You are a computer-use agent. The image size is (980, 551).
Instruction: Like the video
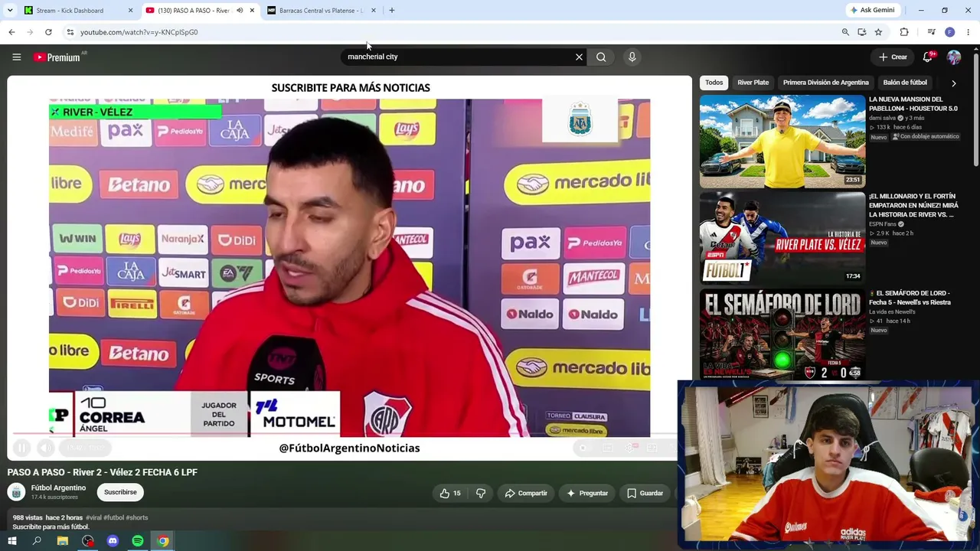point(450,494)
